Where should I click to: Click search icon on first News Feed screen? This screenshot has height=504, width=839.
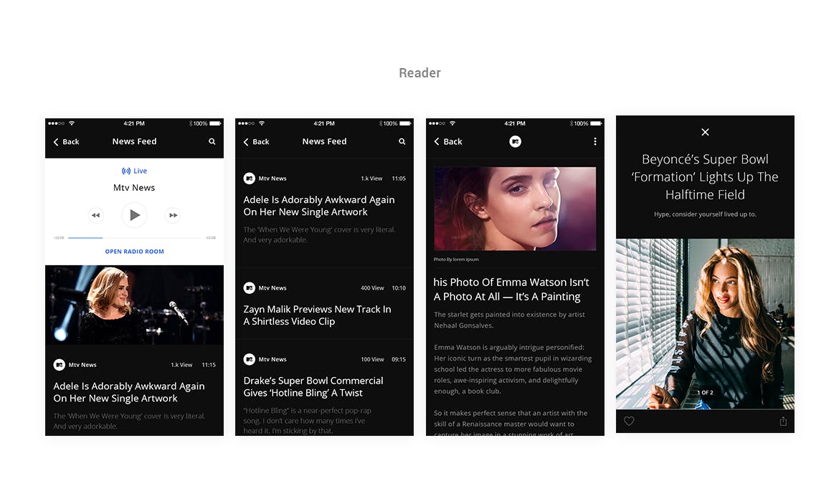[x=212, y=142]
